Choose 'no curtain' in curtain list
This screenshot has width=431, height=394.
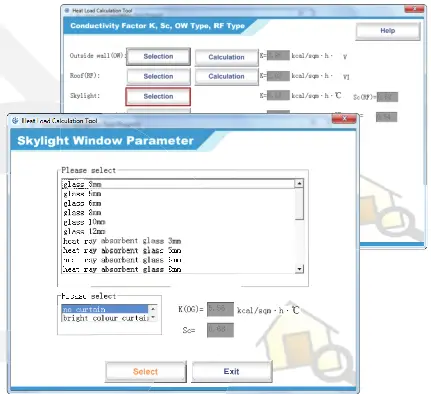point(105,309)
